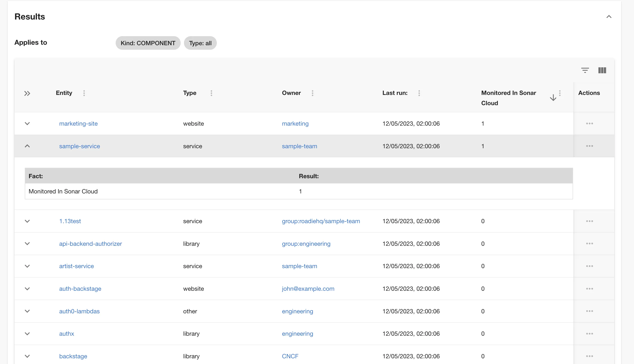The width and height of the screenshot is (634, 364).
Task: Collapse the sample-service row details
Action: point(27,146)
